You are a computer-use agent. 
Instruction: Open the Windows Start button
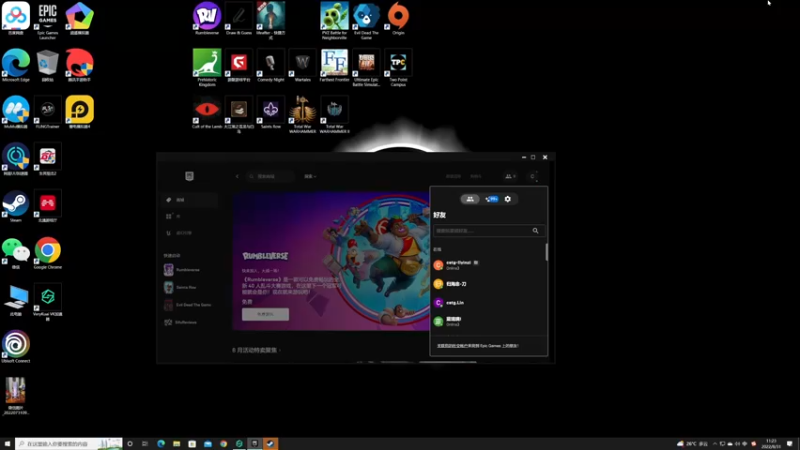7,444
